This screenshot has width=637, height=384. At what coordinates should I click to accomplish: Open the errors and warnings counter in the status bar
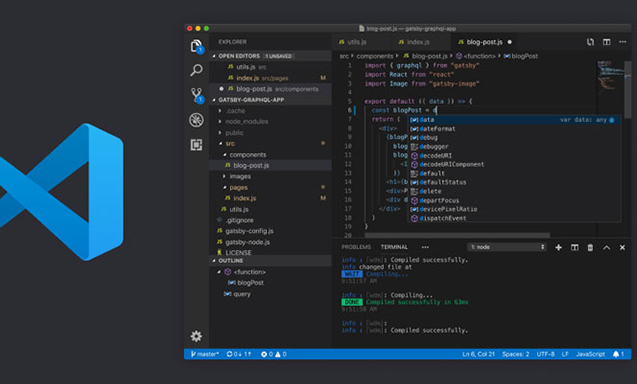tap(274, 354)
